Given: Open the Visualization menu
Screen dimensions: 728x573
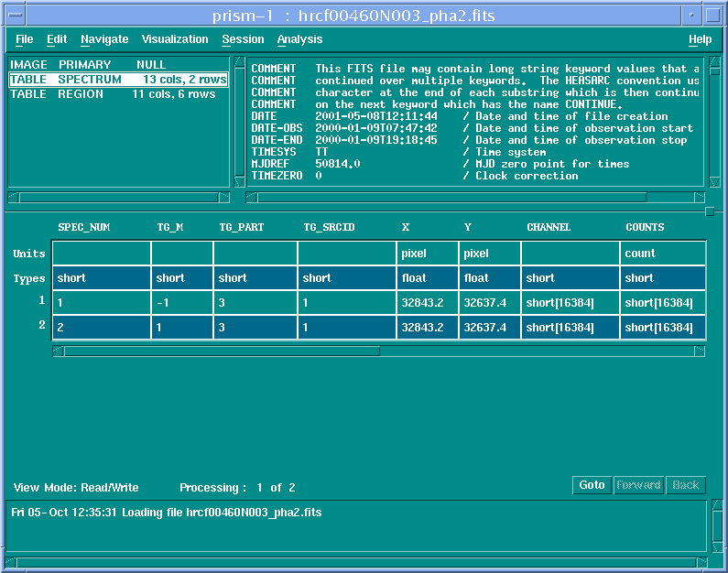Looking at the screenshot, I should pos(175,39).
